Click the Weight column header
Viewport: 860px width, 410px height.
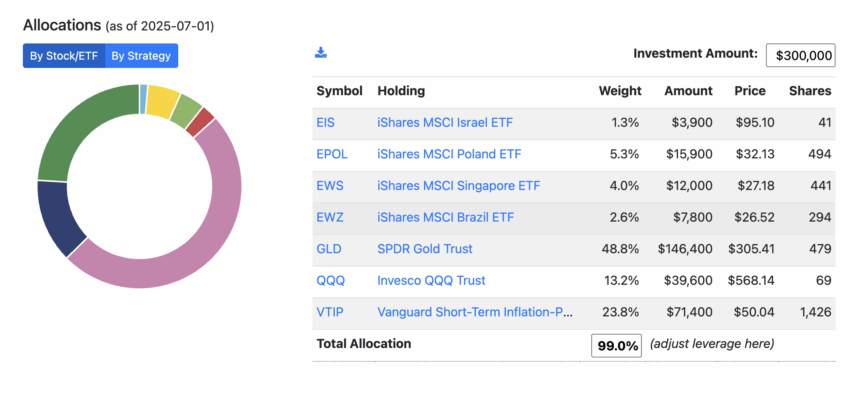(620, 91)
